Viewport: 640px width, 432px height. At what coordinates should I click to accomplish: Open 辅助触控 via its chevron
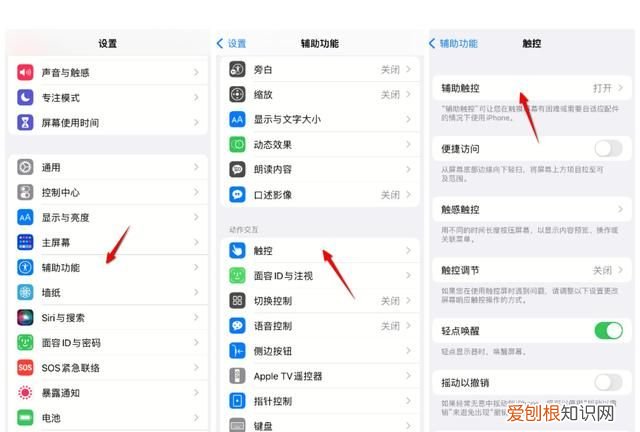(x=620, y=88)
